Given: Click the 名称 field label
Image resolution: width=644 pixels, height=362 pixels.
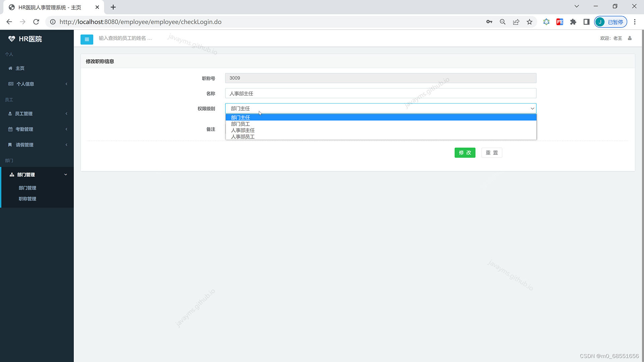Looking at the screenshot, I should 211,94.
